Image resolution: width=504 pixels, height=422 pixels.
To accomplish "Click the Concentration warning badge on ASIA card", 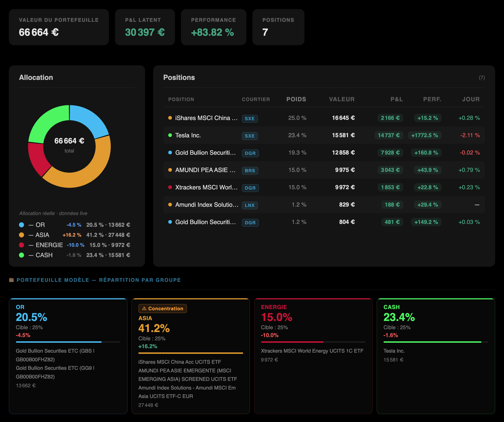I will pyautogui.click(x=162, y=308).
